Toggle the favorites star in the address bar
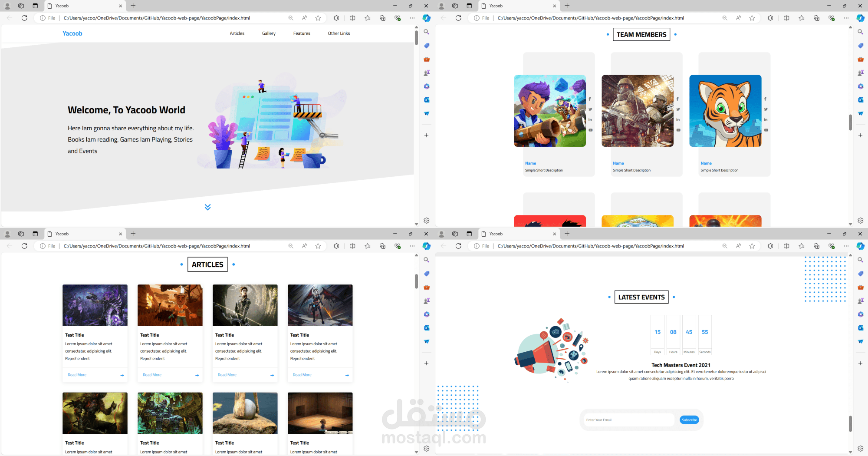The width and height of the screenshot is (868, 456). pos(318,18)
